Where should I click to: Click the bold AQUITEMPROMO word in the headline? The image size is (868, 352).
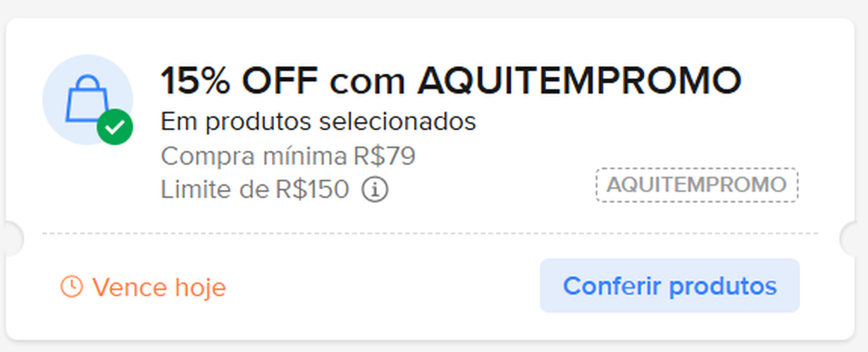click(579, 81)
